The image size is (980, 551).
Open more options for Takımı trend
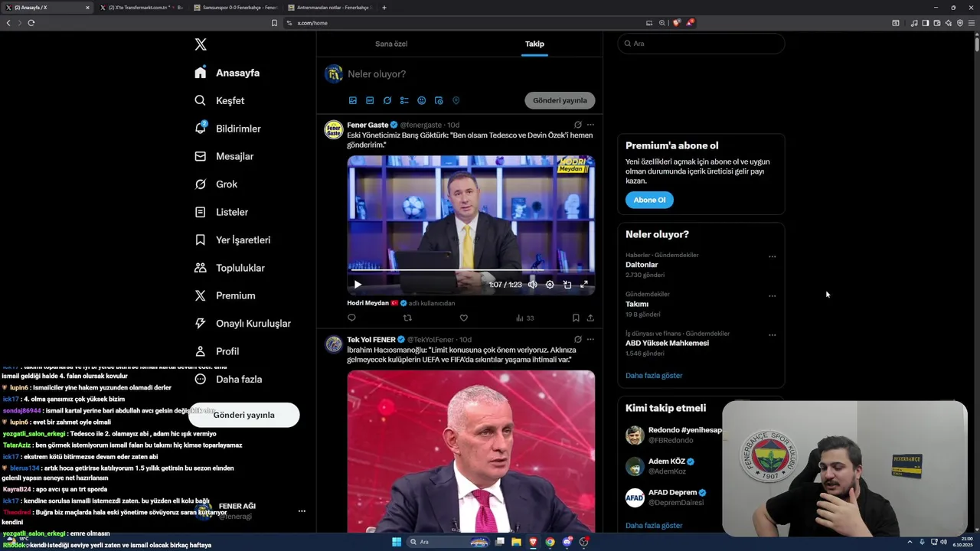[x=772, y=296]
